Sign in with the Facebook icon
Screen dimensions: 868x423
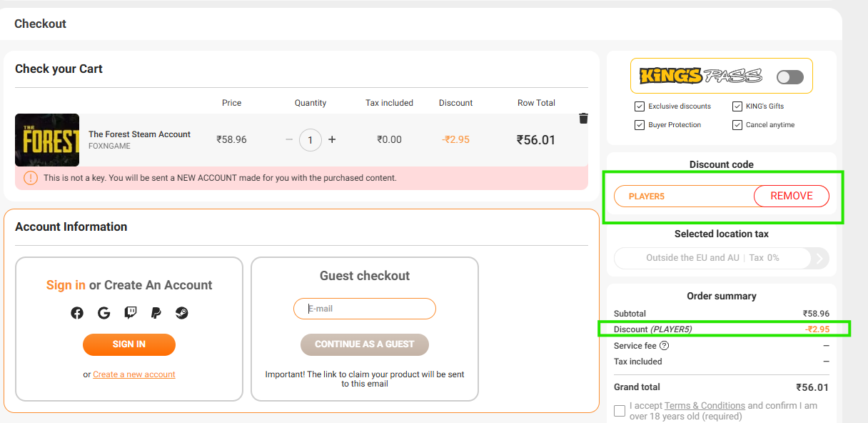(x=77, y=312)
